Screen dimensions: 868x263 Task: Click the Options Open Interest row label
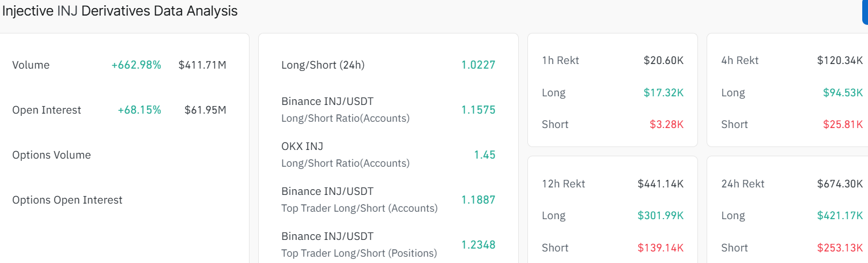(x=67, y=200)
